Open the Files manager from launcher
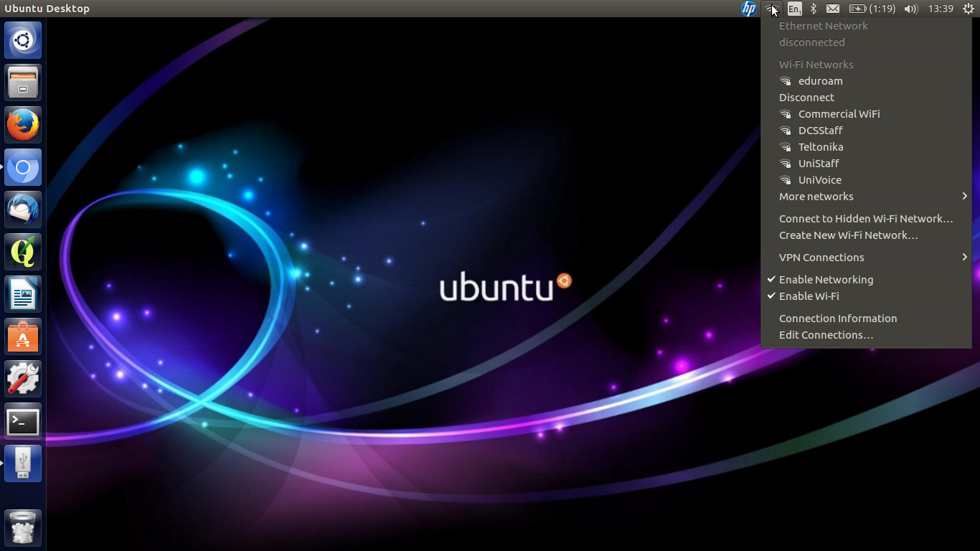Screen dimensions: 980x551 click(23, 83)
